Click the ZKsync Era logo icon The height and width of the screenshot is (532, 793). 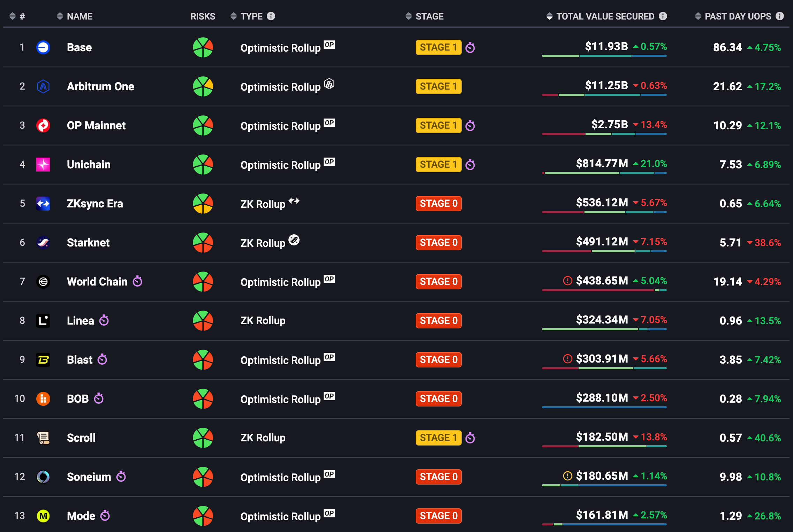point(43,204)
